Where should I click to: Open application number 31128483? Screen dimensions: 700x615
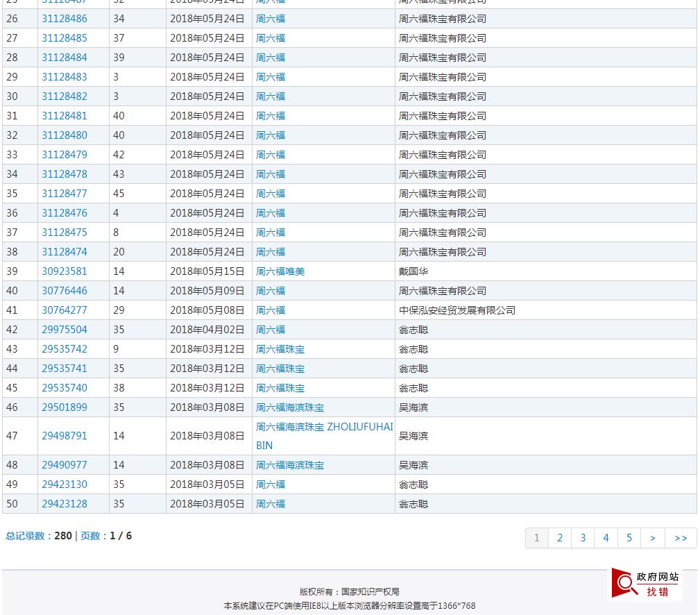coord(65,77)
